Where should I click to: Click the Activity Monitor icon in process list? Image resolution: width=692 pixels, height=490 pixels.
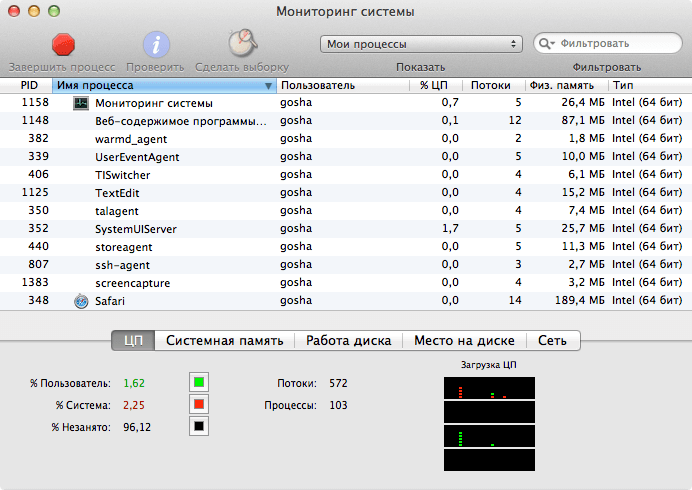pyautogui.click(x=81, y=103)
